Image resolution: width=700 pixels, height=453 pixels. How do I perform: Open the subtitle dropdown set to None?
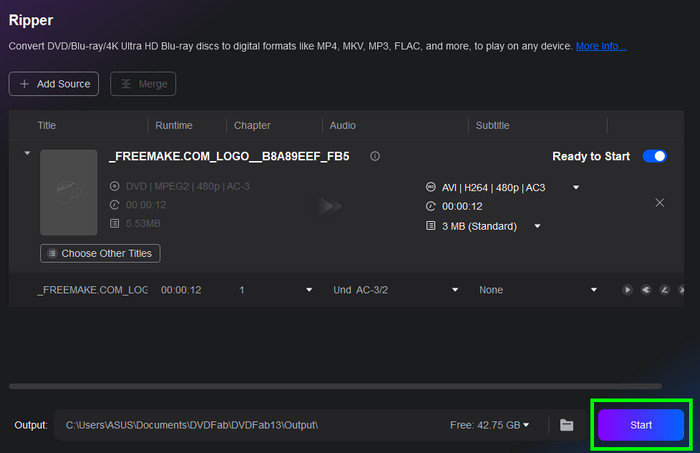pyautogui.click(x=594, y=290)
